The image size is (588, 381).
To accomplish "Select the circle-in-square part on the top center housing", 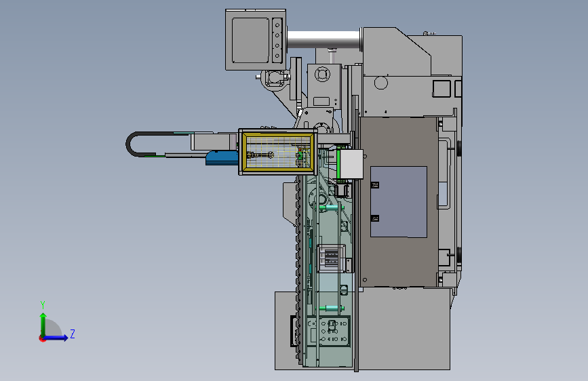I will (322, 73).
